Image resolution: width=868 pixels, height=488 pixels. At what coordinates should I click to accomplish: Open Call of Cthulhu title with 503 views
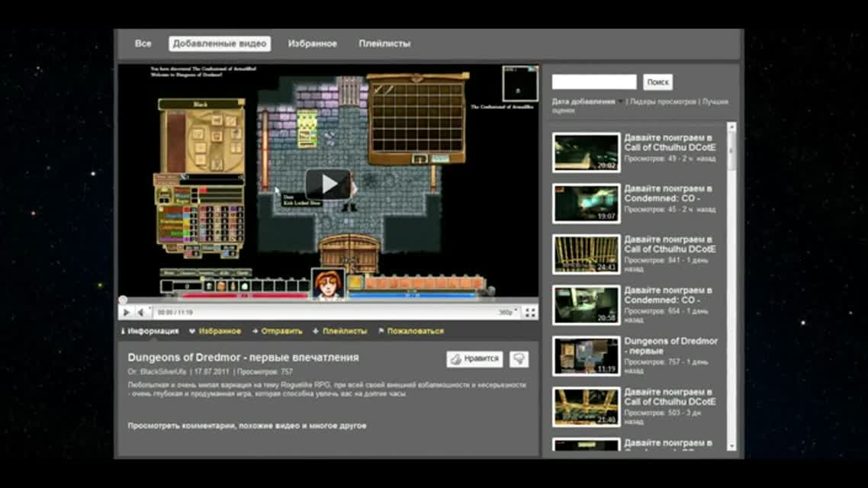pyautogui.click(x=670, y=396)
